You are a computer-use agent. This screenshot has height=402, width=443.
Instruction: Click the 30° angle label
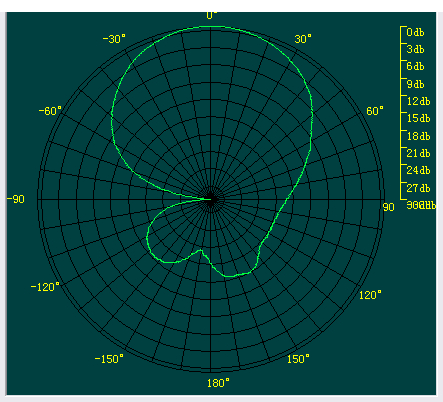click(x=303, y=39)
